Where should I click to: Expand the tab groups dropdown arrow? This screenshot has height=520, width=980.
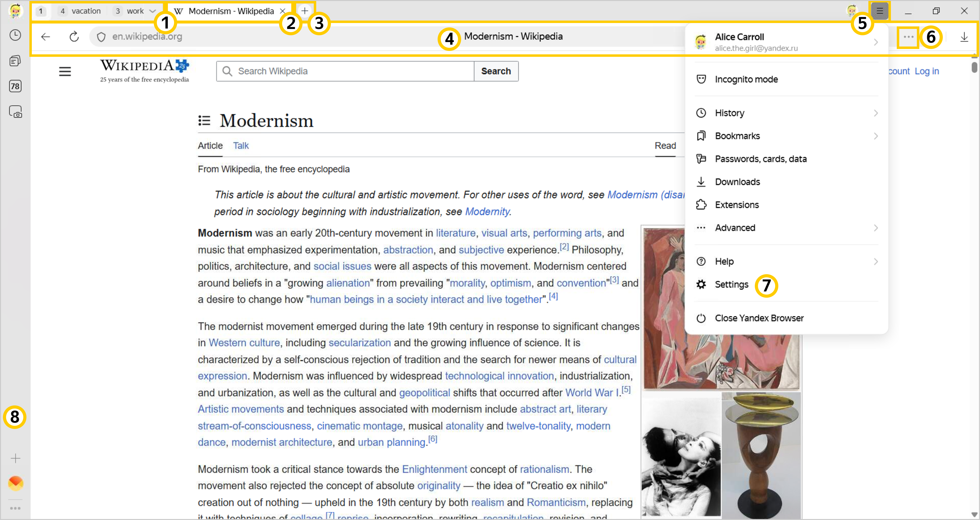(x=153, y=11)
